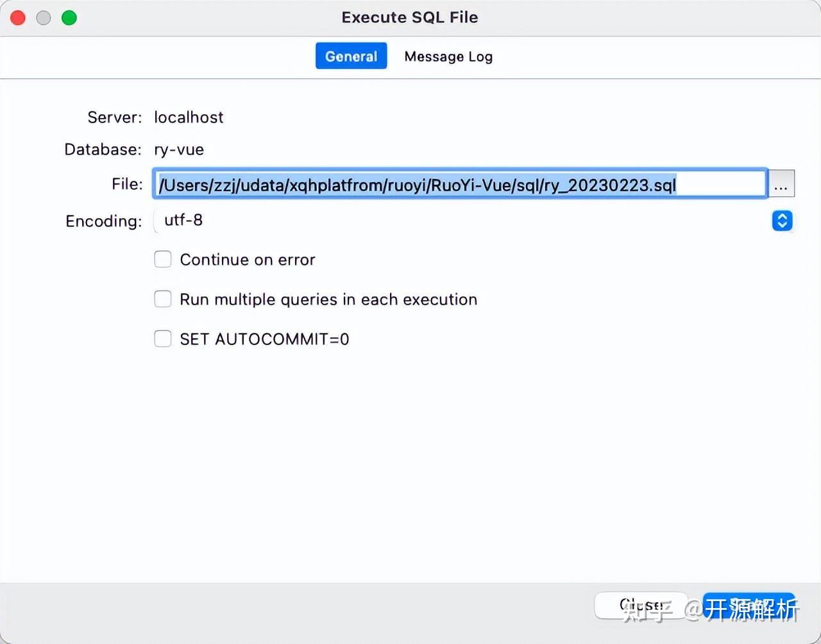Screen dimensions: 821x644
Task: Close the window with red button
Action: (x=18, y=18)
